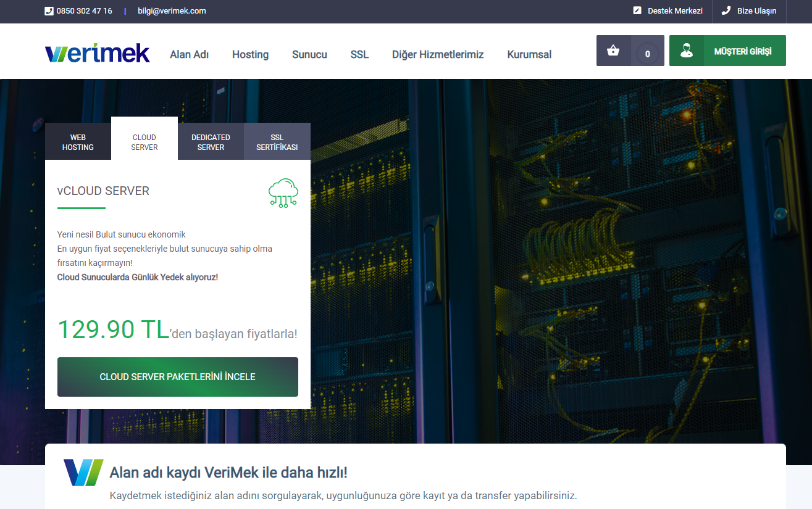Switch to the Dedicated Server tab
The width and height of the screenshot is (812, 509).
point(211,142)
